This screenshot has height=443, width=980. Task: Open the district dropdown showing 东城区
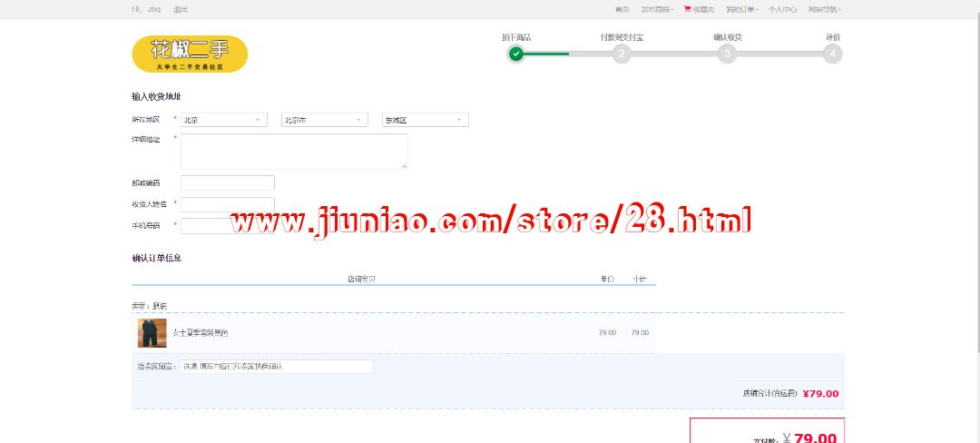[x=425, y=120]
